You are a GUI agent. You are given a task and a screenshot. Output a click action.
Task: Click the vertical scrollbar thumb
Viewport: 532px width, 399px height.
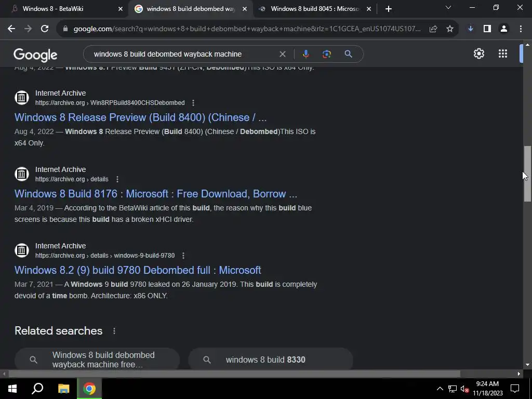(527, 174)
